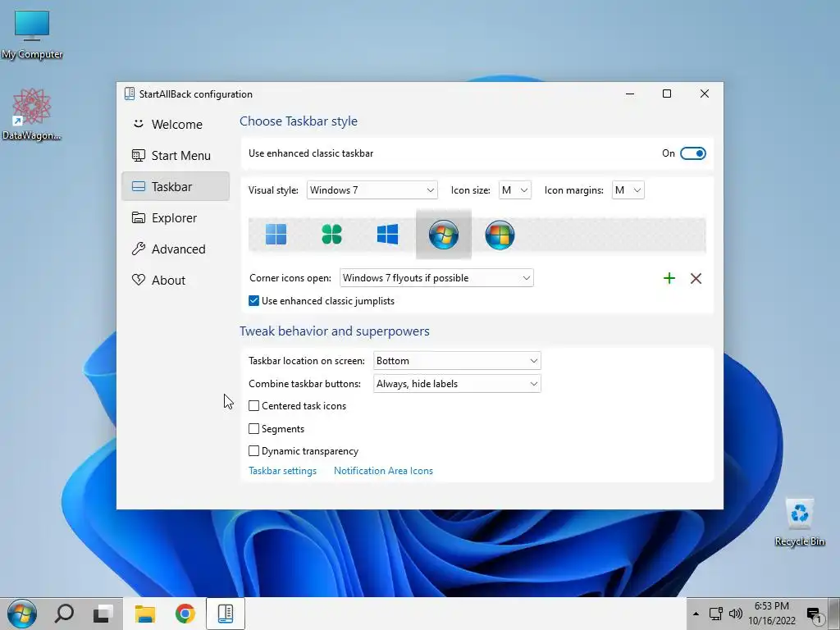The image size is (840, 630).
Task: Select My Computer desktop icon
Action: pos(32,33)
